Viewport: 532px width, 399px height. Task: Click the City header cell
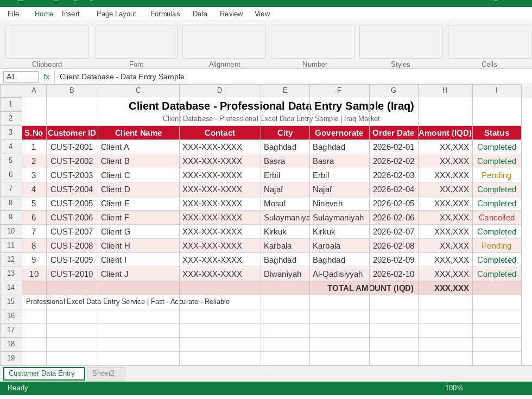285,132
